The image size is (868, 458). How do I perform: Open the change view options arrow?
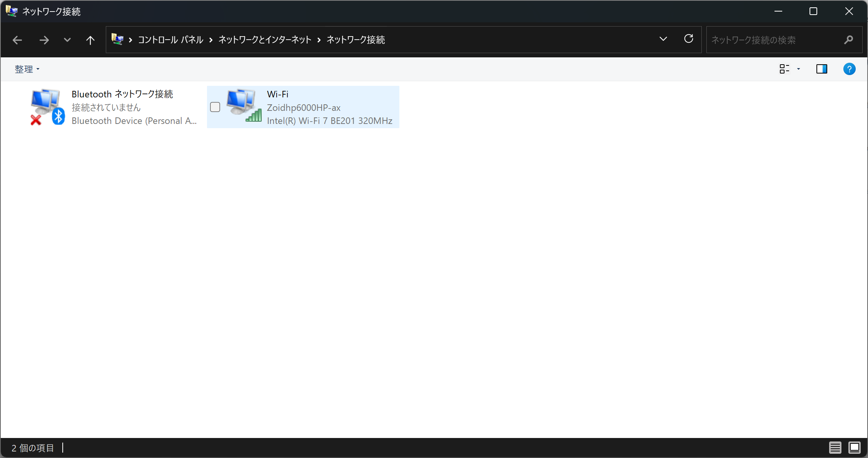pos(798,69)
